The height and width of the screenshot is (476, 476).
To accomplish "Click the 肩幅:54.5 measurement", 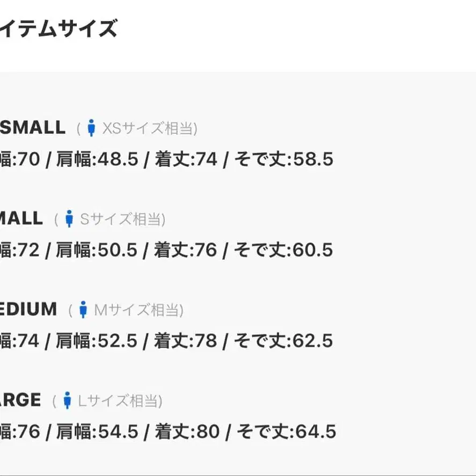I will tap(97, 431).
